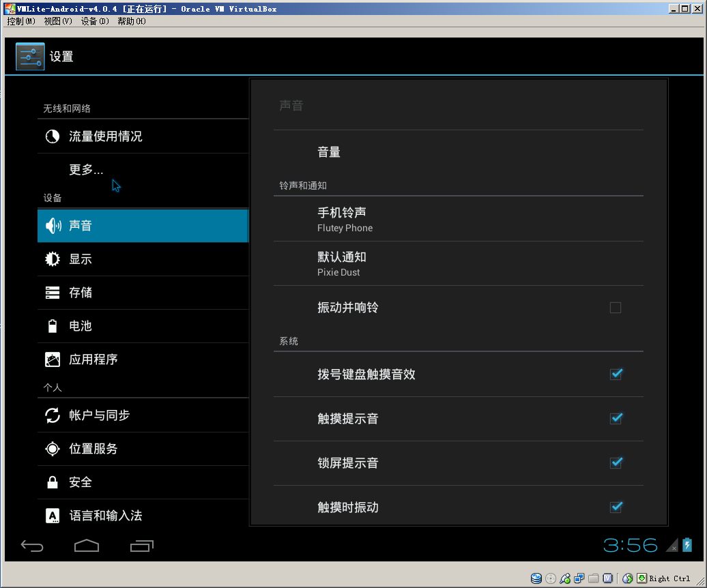Viewport: 707px width, 588px height.
Task: Disable 拨号键盘触摸音效 checkbox
Action: [616, 374]
